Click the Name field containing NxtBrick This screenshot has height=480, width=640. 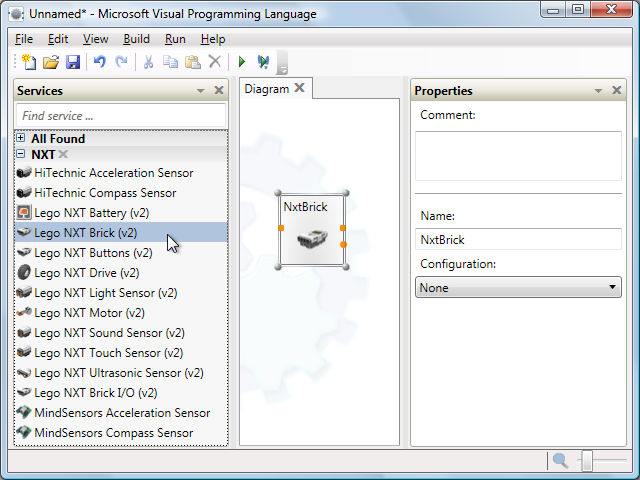518,240
